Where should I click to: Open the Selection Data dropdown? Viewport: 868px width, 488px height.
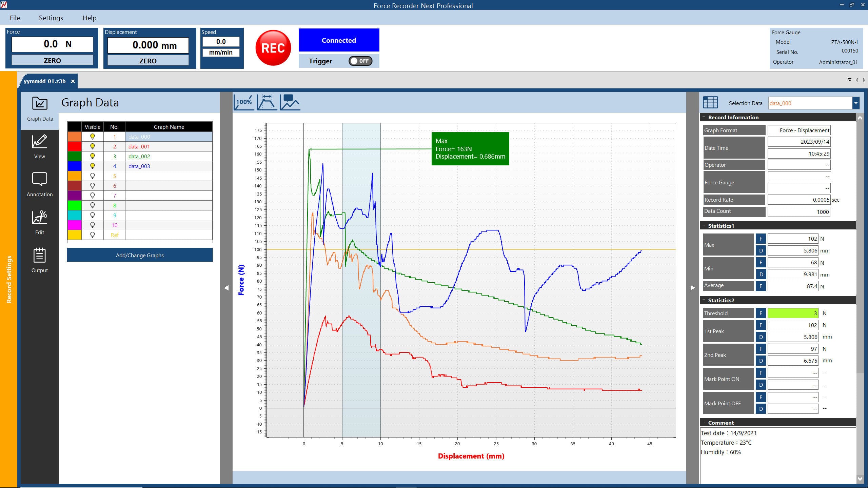click(856, 103)
